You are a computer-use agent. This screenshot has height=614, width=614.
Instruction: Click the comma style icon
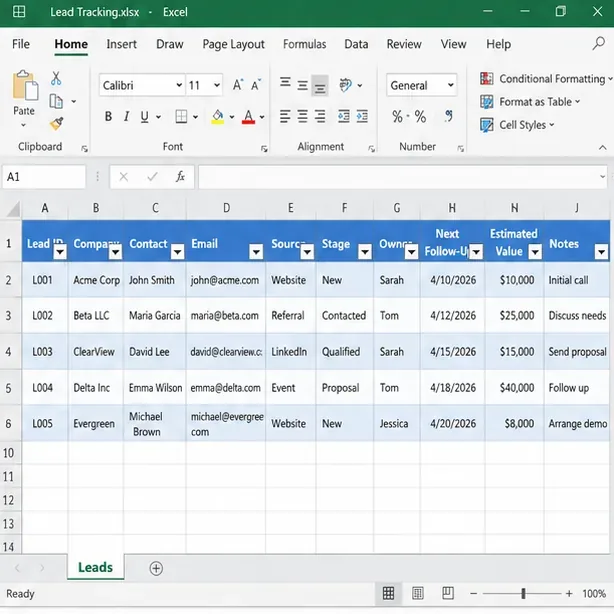click(x=449, y=116)
